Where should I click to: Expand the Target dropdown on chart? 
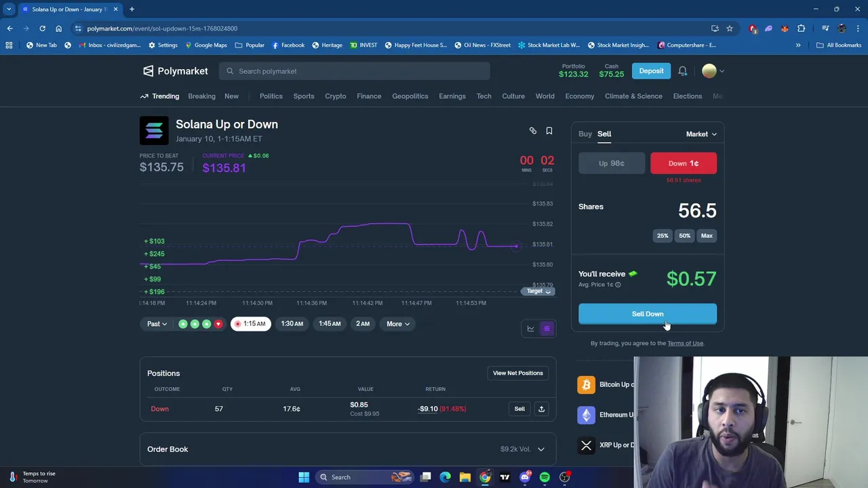tap(538, 291)
